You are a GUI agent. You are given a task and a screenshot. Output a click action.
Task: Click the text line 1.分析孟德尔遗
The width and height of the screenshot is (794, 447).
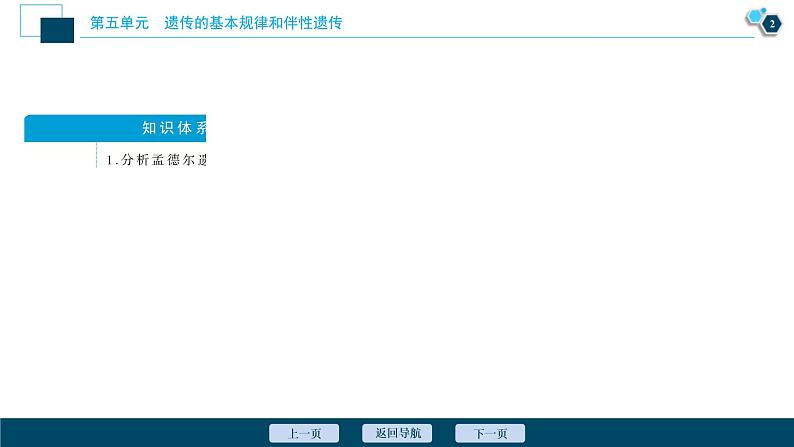(157, 160)
